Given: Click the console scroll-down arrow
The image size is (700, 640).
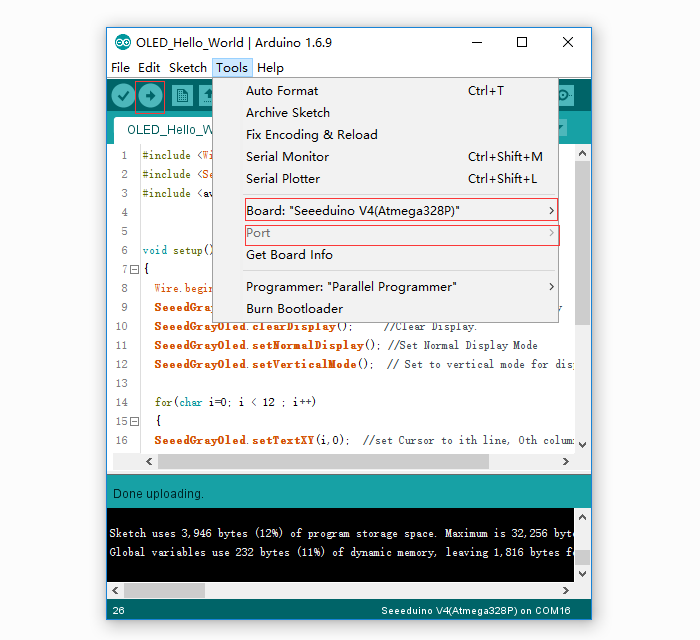Looking at the screenshot, I should coord(582,574).
